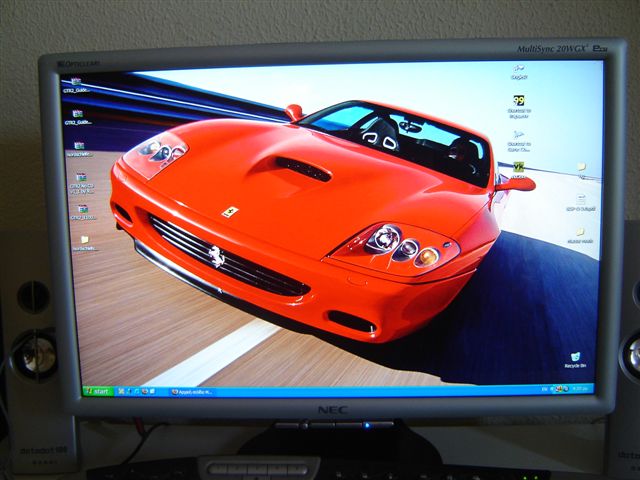This screenshot has width=640, height=480.
Task: Open the Recycle Bin
Action: (x=575, y=360)
